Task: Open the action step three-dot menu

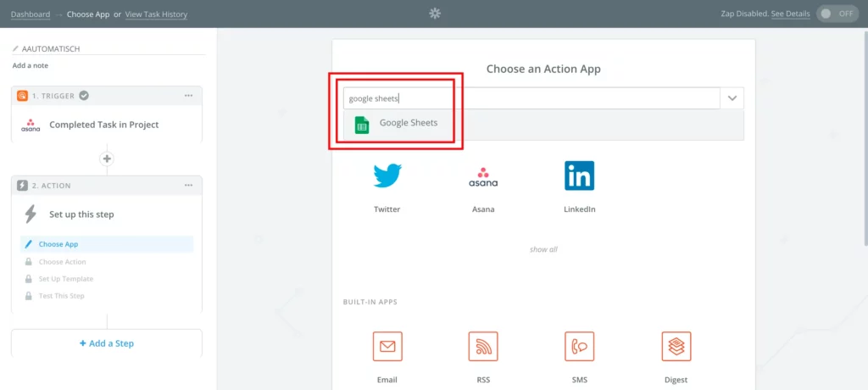Action: coord(189,185)
